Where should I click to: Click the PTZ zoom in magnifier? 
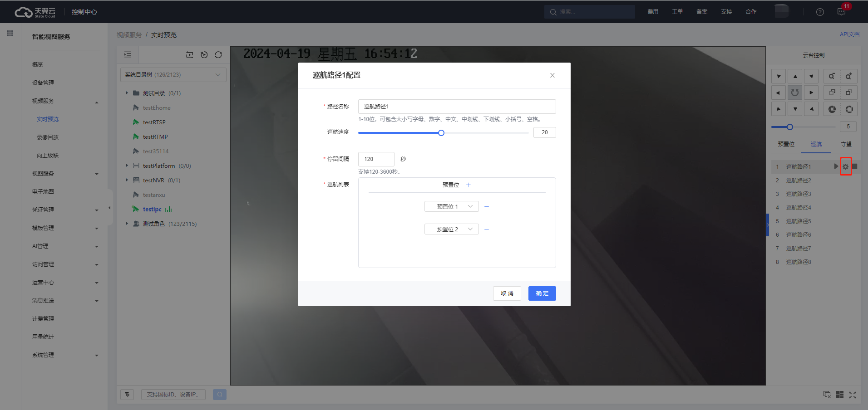849,76
